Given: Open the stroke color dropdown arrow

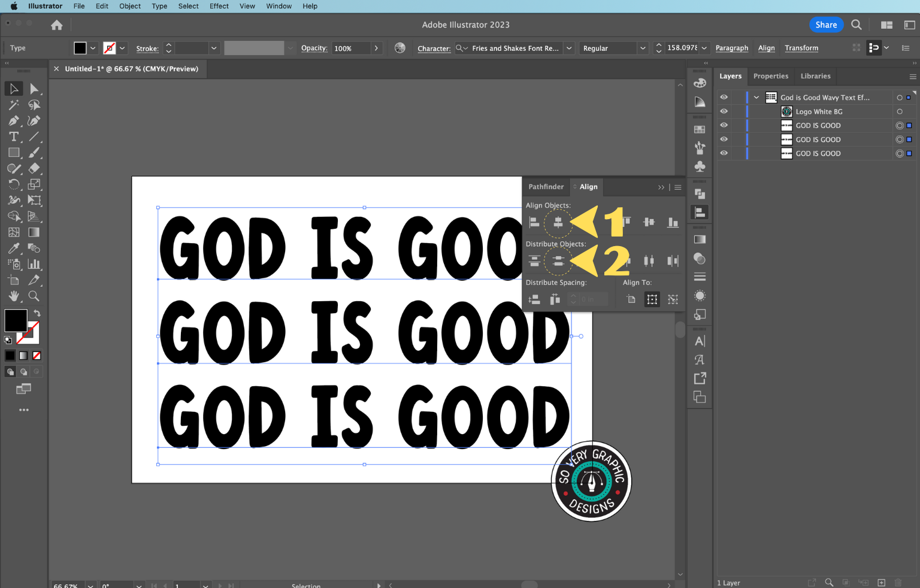Looking at the screenshot, I should pyautogui.click(x=122, y=48).
